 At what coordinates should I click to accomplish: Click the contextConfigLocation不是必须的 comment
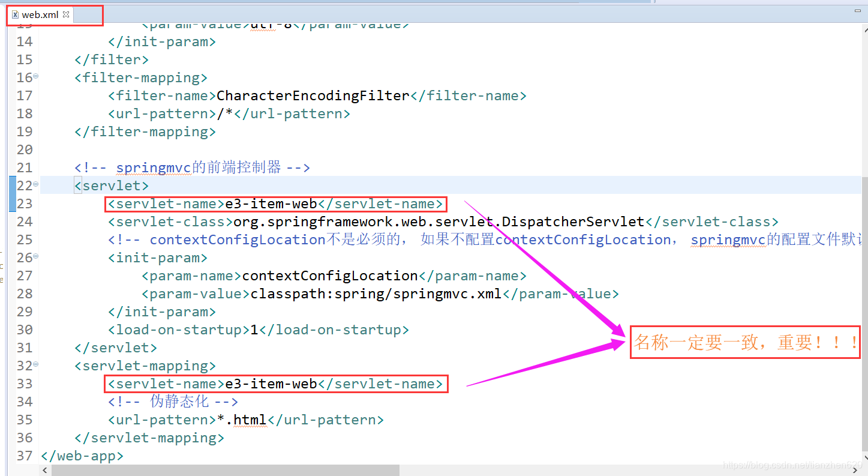coord(485,240)
